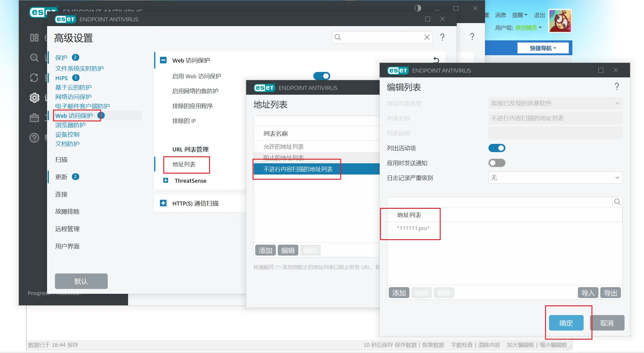Toggle the 启用 Web 访问保护 switch
Viewport: 644px width, 353px height.
pyautogui.click(x=322, y=76)
